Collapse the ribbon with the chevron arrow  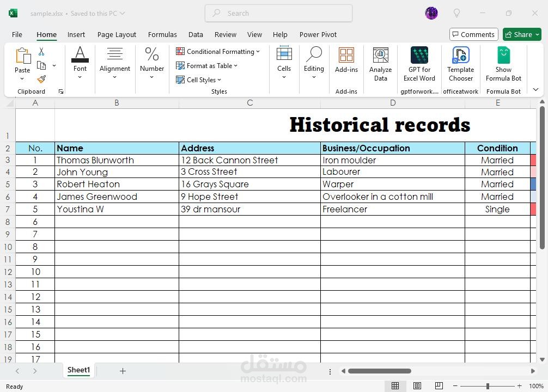coord(535,89)
